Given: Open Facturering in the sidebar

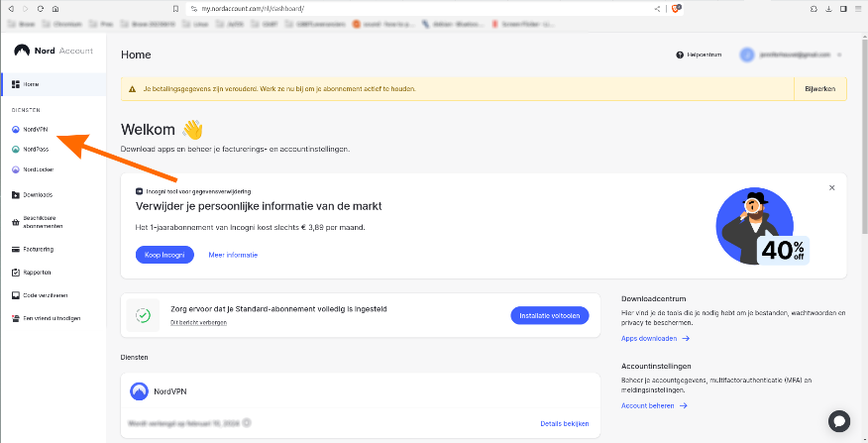Looking at the screenshot, I should click(33, 249).
